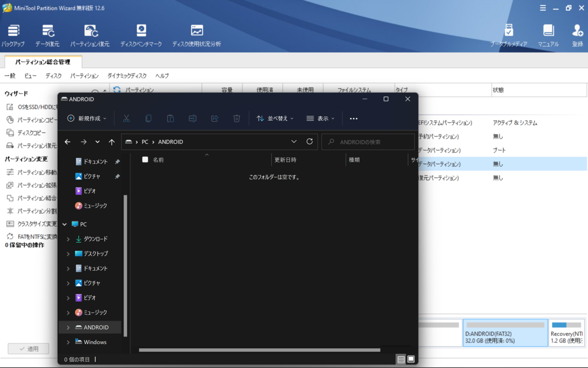Click the navigation pane vertical scrollbar

(126, 265)
